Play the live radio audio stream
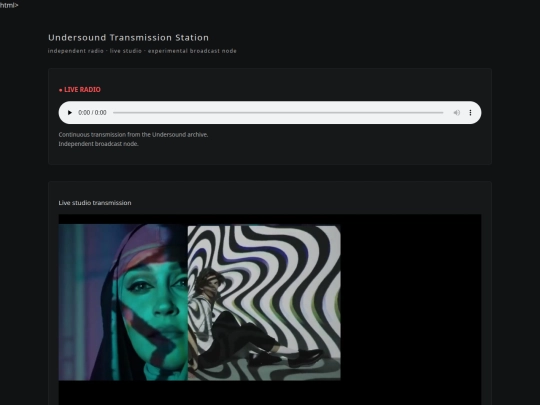 [70, 113]
